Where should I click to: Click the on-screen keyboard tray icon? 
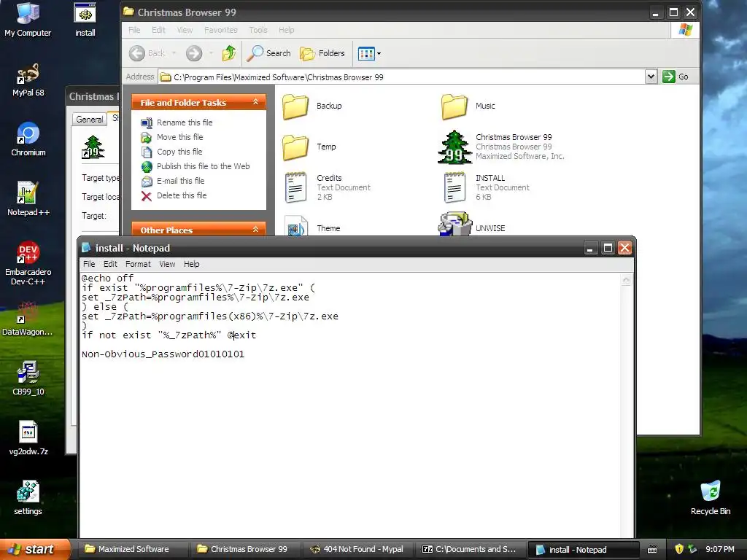pyautogui.click(x=652, y=550)
